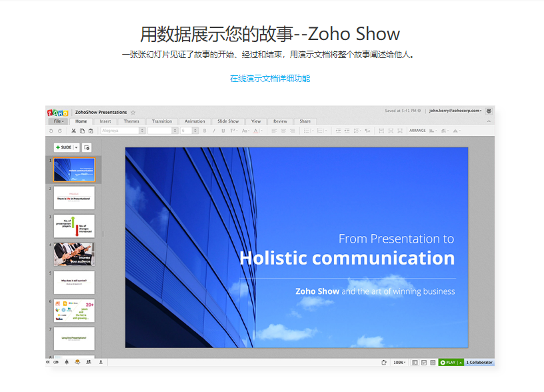The image size is (544, 392).
Task: Select slide 7 thumbnail
Action: (x=74, y=339)
